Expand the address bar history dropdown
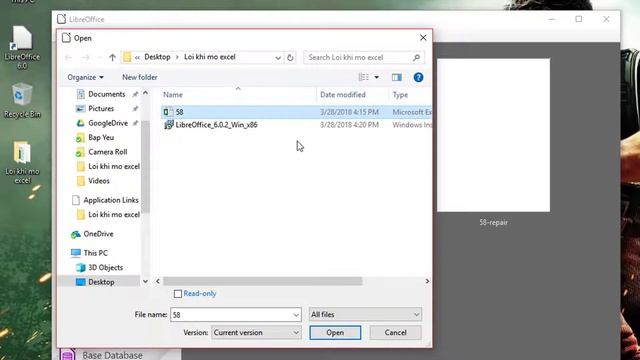The image size is (640, 360). click(278, 58)
